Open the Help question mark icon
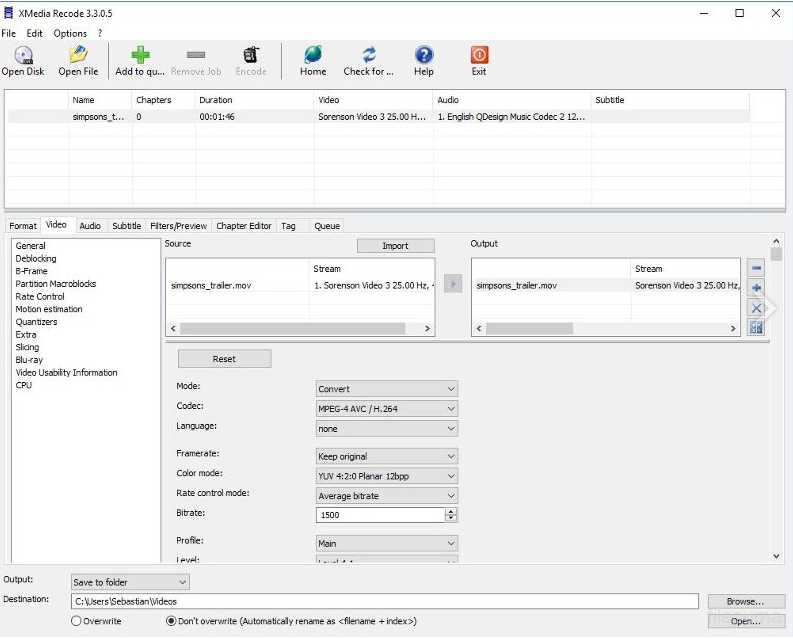 424,55
